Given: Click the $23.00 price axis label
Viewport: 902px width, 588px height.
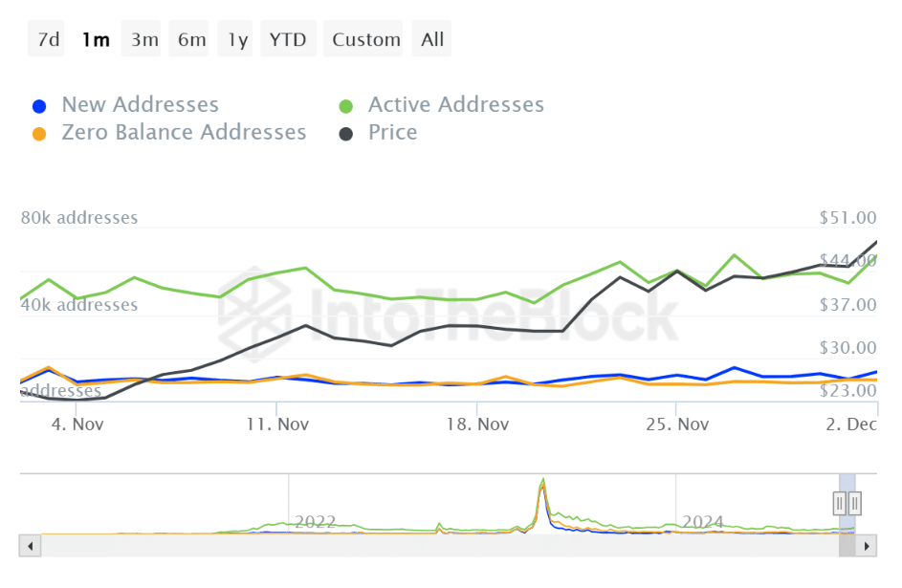Looking at the screenshot, I should [x=847, y=391].
